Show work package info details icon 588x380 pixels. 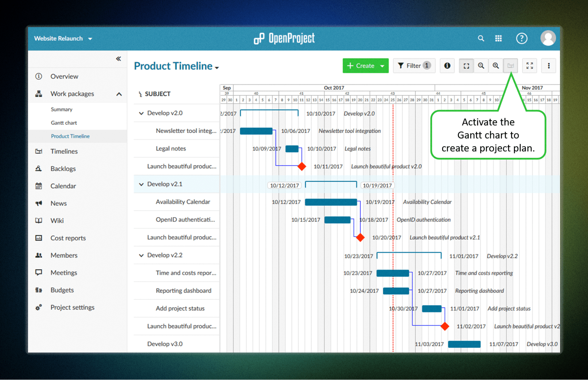(447, 66)
